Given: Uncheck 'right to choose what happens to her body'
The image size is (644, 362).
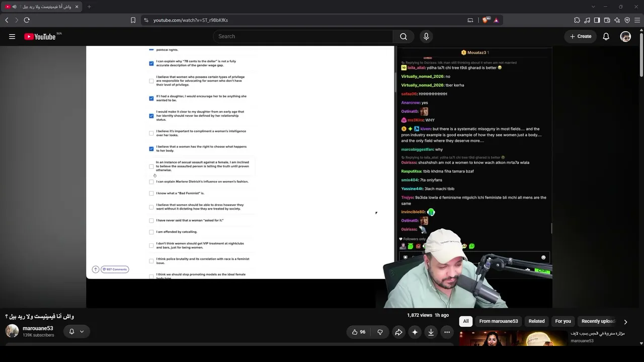Looking at the screenshot, I should click(151, 149).
